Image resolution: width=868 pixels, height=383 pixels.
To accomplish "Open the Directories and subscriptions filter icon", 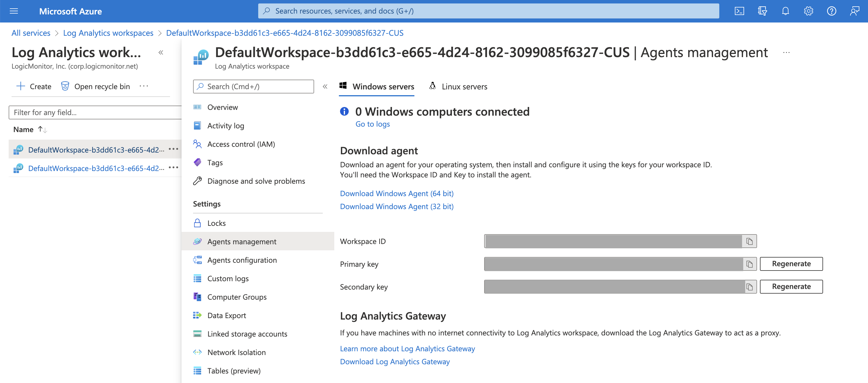I will pos(762,11).
